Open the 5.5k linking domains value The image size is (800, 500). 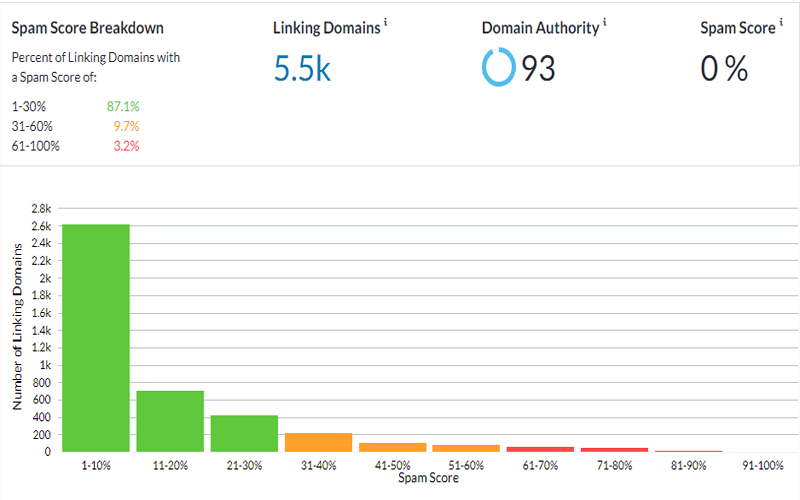[x=304, y=68]
